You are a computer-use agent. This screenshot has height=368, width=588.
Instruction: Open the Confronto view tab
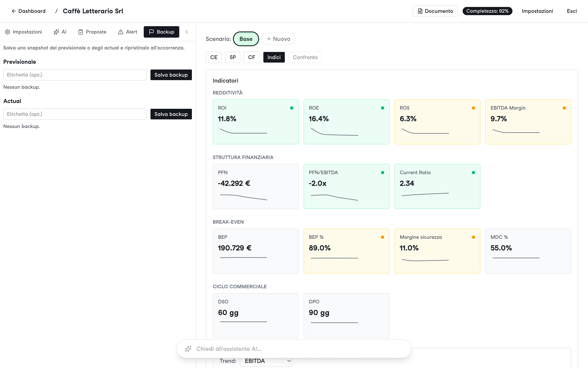click(305, 57)
